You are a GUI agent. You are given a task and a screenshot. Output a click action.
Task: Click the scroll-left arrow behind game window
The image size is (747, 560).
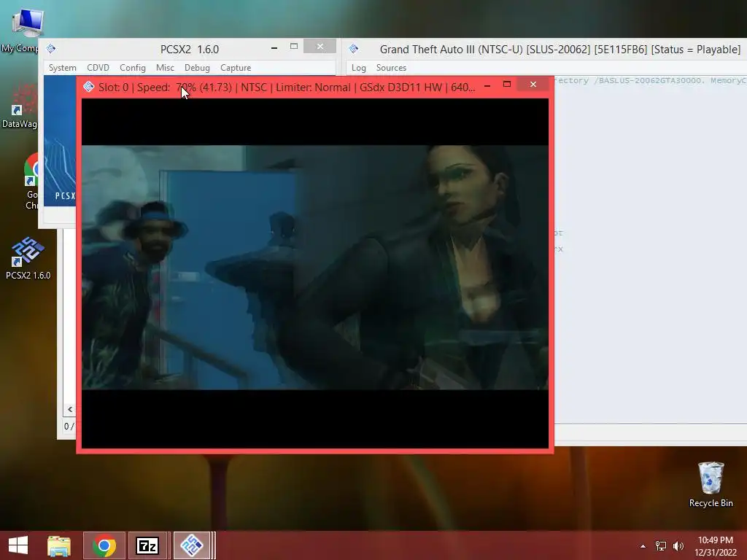click(70, 409)
